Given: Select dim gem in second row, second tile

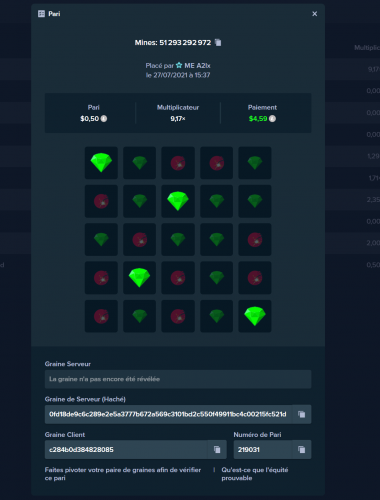Looking at the screenshot, I should [139, 201].
